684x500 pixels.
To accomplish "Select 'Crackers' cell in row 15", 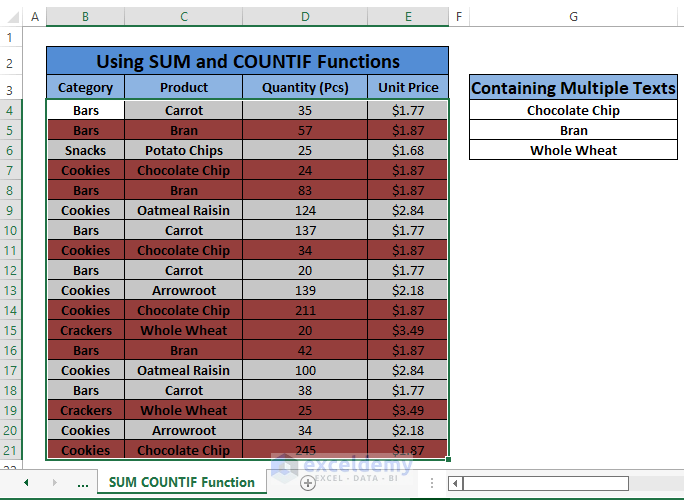I will coord(86,330).
